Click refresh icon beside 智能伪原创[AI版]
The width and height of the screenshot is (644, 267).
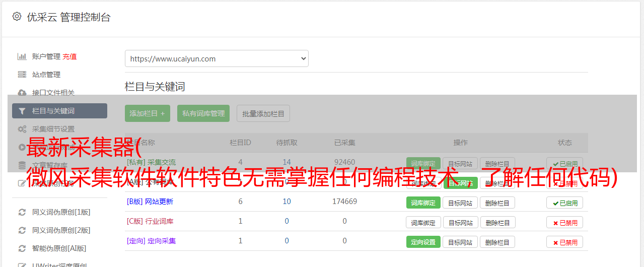(x=22, y=248)
